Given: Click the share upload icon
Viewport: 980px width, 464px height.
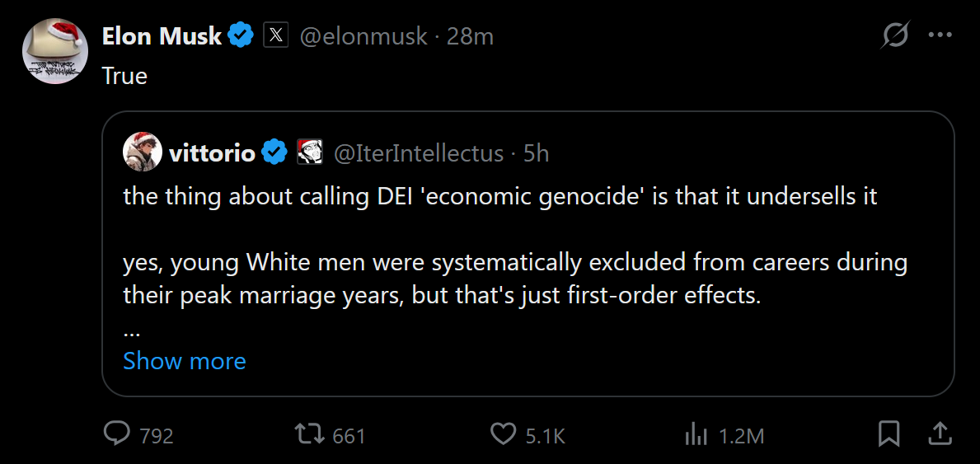Looking at the screenshot, I should [941, 434].
